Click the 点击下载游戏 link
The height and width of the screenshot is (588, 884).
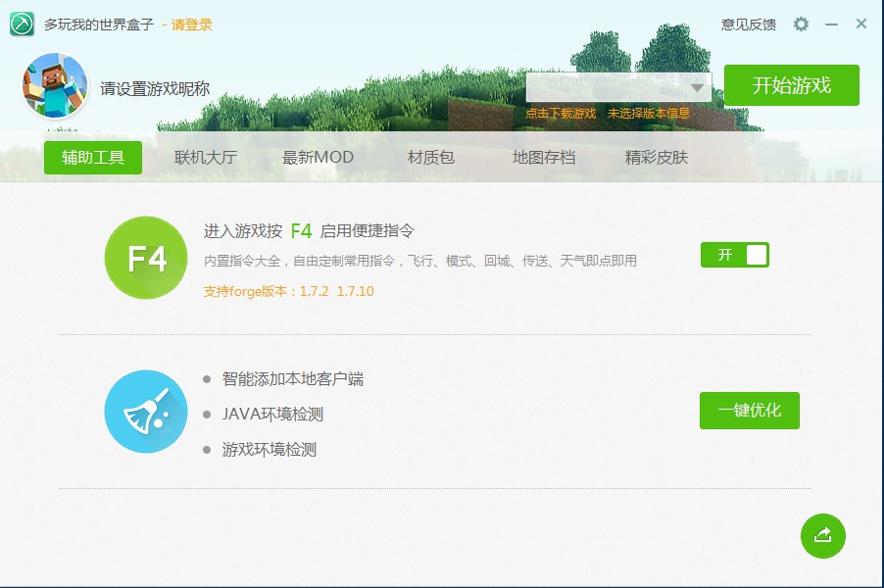click(x=563, y=113)
